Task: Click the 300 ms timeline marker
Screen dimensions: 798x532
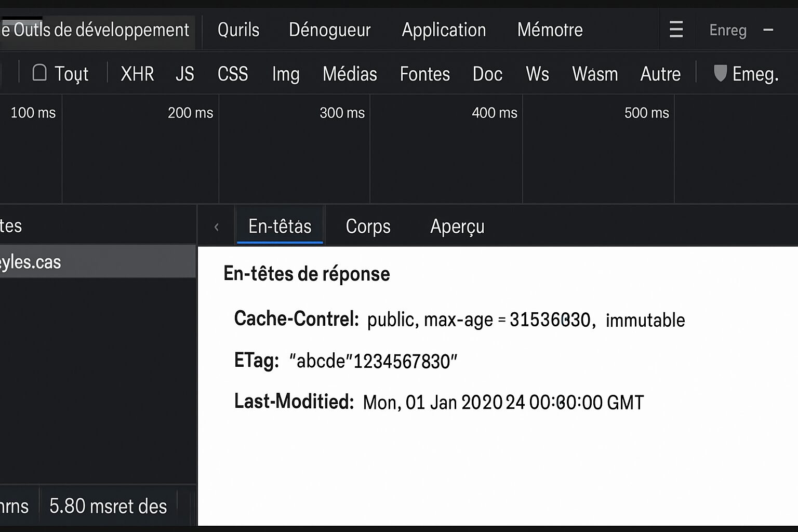Action: click(x=342, y=113)
